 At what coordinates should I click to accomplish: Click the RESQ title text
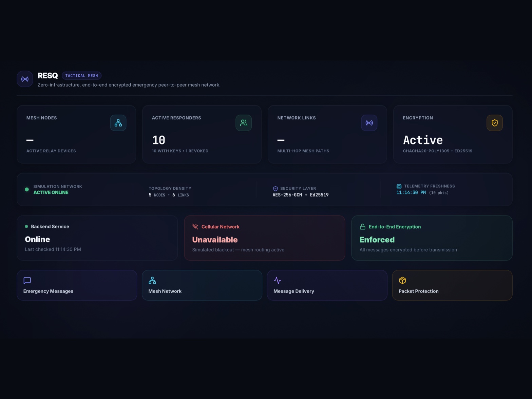coord(47,76)
